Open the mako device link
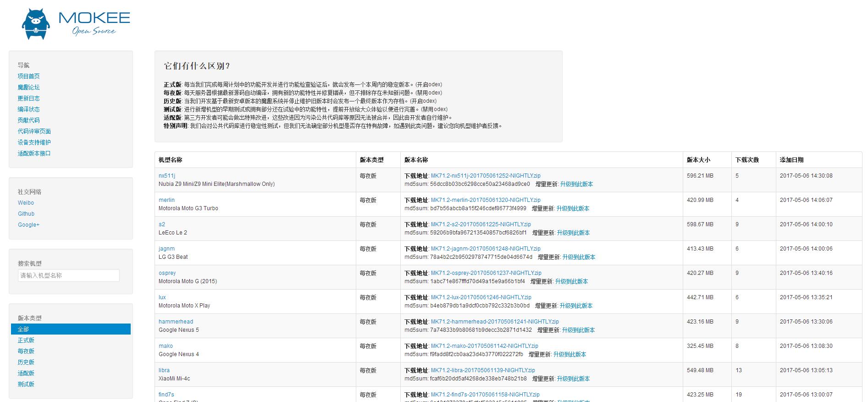 tap(166, 346)
